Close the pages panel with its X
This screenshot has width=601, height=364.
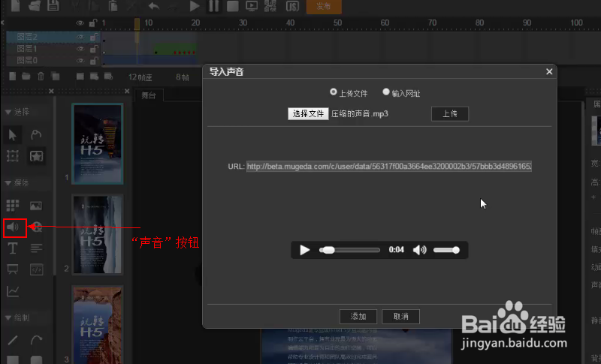(x=127, y=91)
